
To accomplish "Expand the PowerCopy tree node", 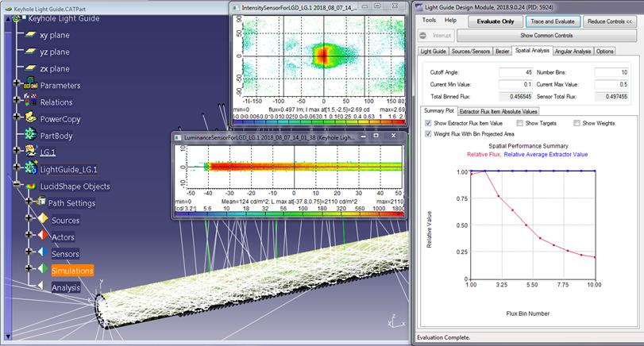I will (17, 117).
